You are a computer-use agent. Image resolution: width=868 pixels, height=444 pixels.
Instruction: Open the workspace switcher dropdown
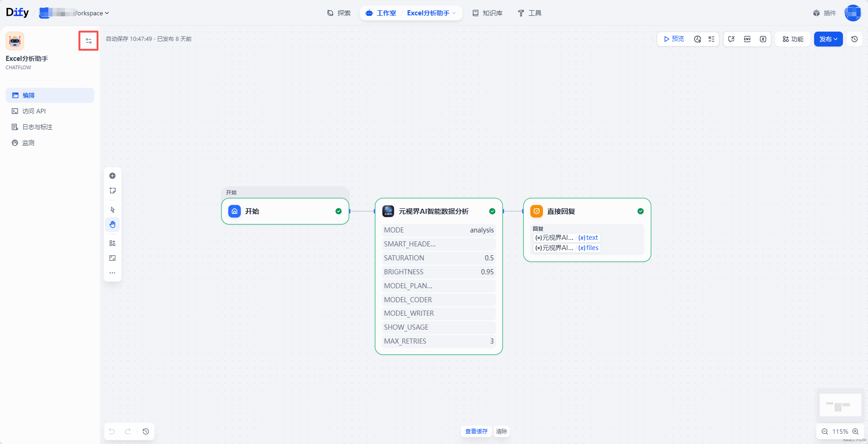74,13
